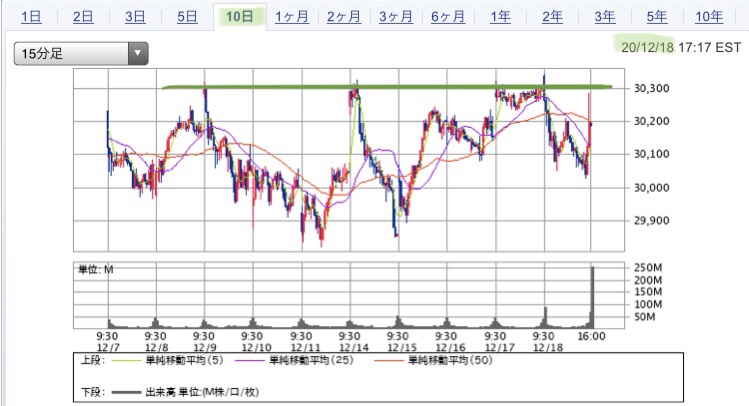The image size is (749, 406).
Task: Click the 15分足 dropdown arrow
Action: (138, 53)
